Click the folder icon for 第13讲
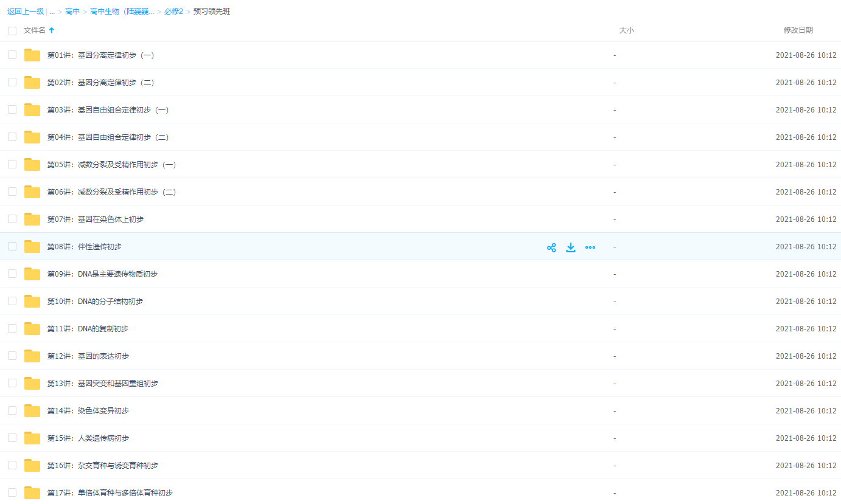841x504 pixels. point(32,384)
